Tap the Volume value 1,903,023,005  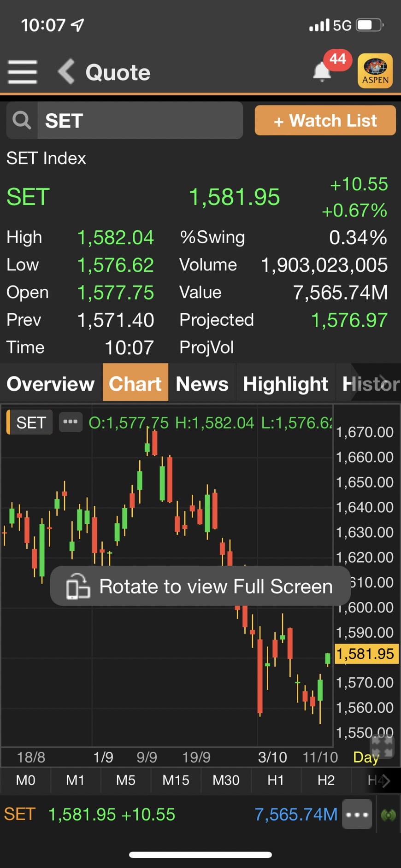(x=324, y=265)
